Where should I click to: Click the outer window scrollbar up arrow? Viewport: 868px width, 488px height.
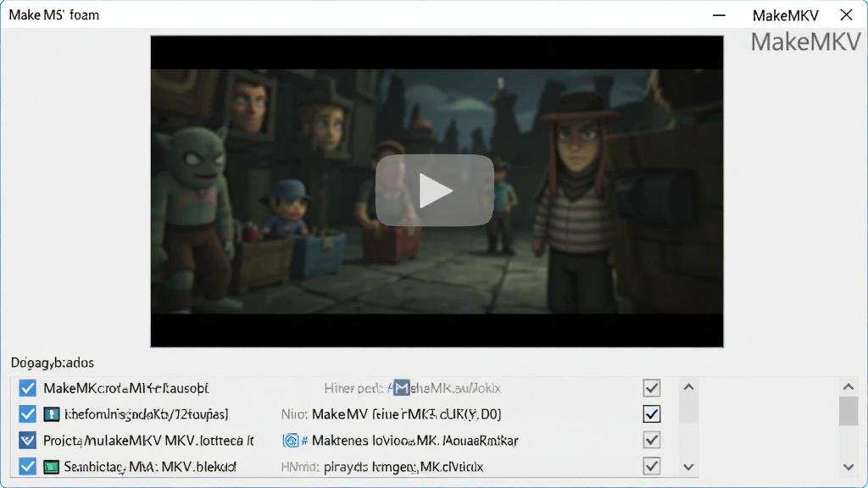pos(849,387)
